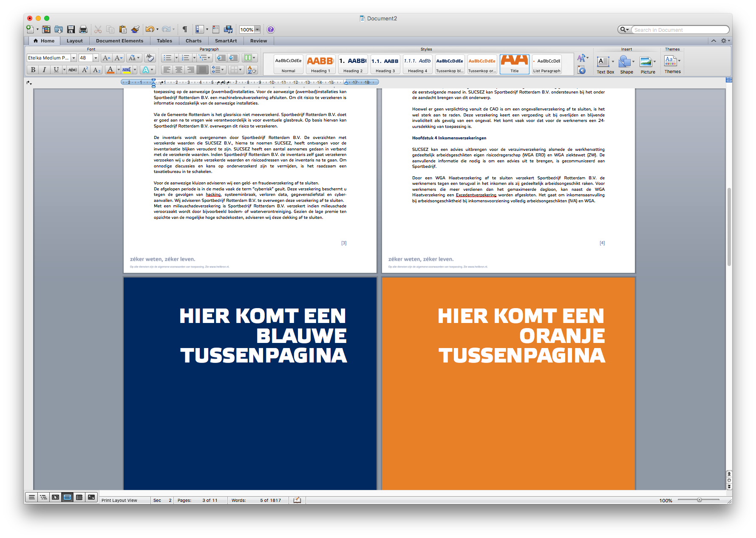Apply the Heading 1 style

(320, 64)
